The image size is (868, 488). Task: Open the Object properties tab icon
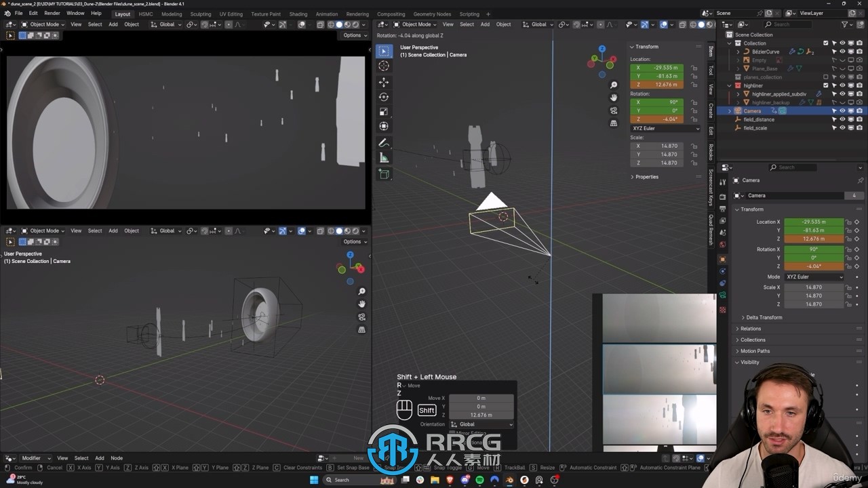[723, 260]
